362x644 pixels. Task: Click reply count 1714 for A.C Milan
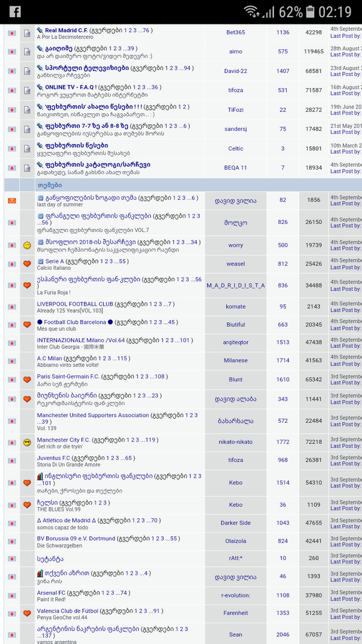click(283, 360)
